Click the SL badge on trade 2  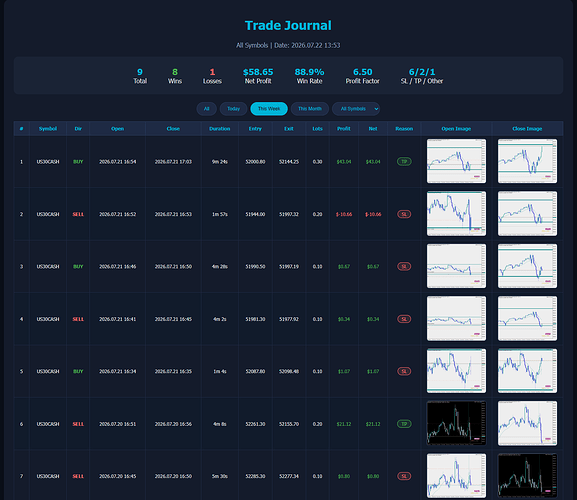tap(404, 214)
